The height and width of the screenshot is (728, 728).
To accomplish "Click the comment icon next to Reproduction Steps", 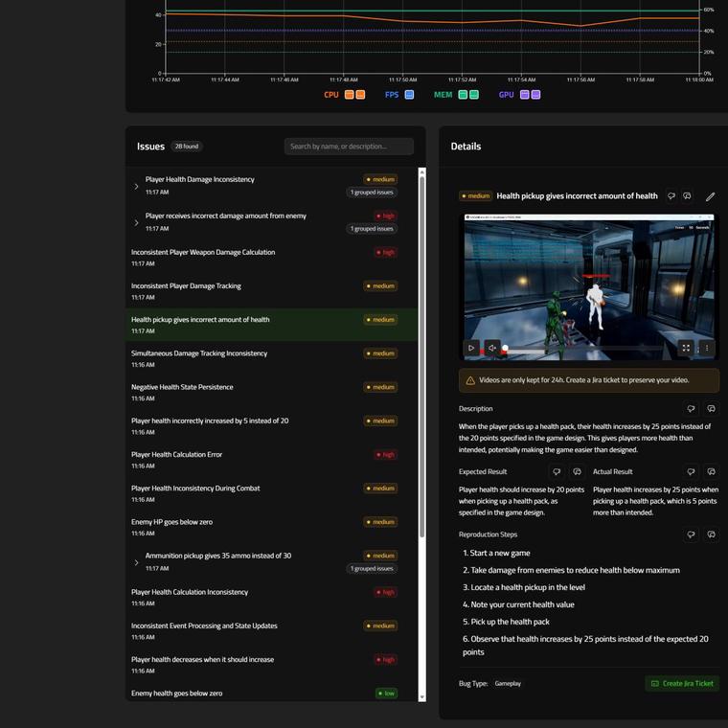I will click(711, 535).
